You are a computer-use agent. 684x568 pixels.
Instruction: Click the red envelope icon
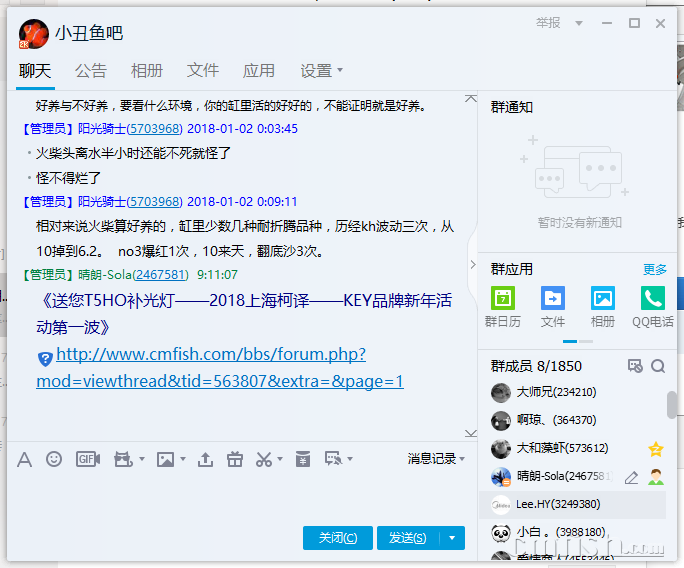point(302,459)
